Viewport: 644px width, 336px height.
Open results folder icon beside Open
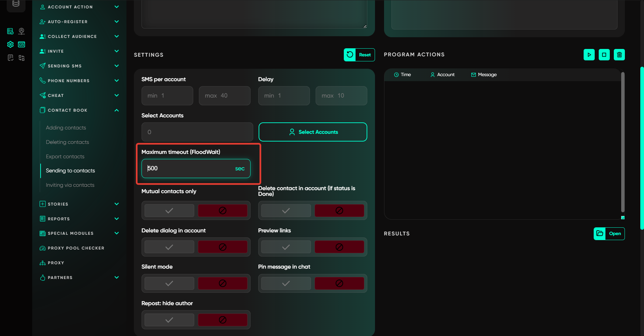pyautogui.click(x=600, y=233)
